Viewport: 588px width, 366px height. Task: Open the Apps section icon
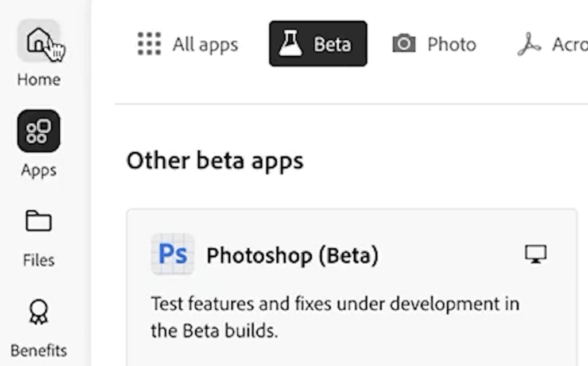pos(38,131)
